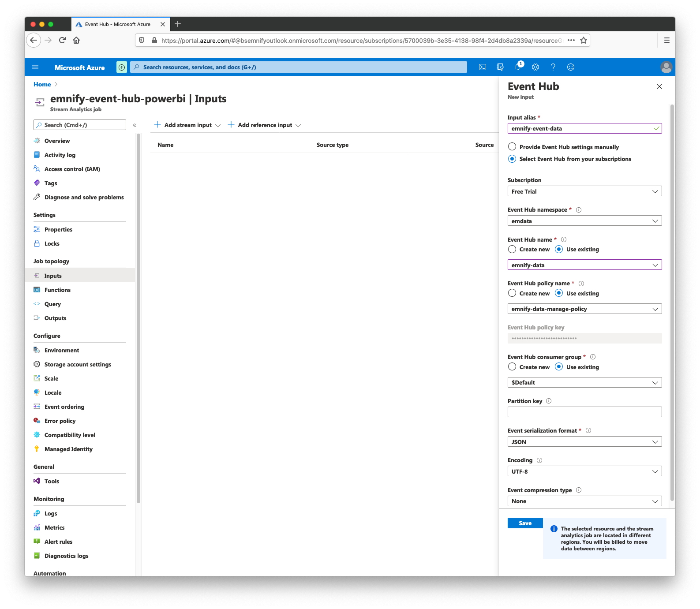Select Provide Event Hub settings manually
This screenshot has width=700, height=609.
[x=512, y=147]
